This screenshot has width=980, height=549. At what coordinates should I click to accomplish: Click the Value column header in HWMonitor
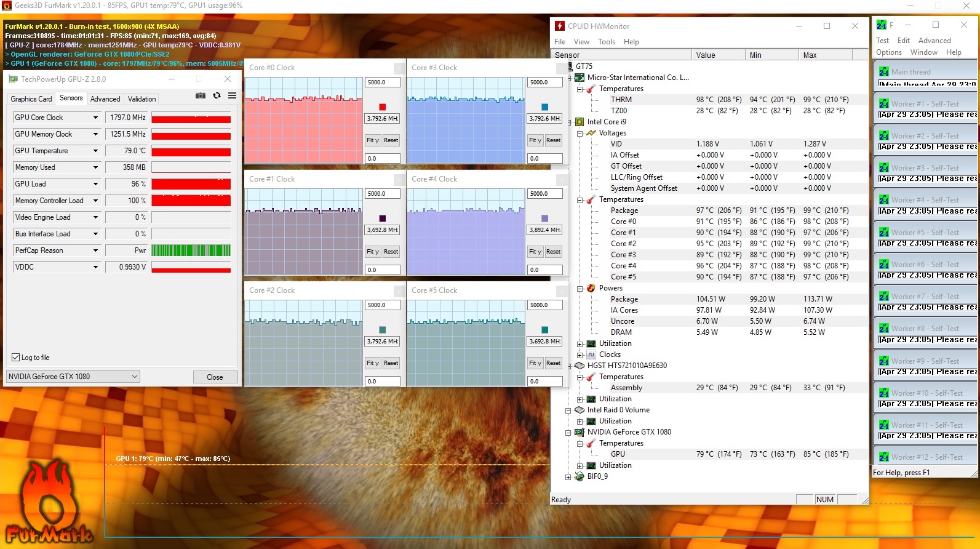pyautogui.click(x=719, y=55)
